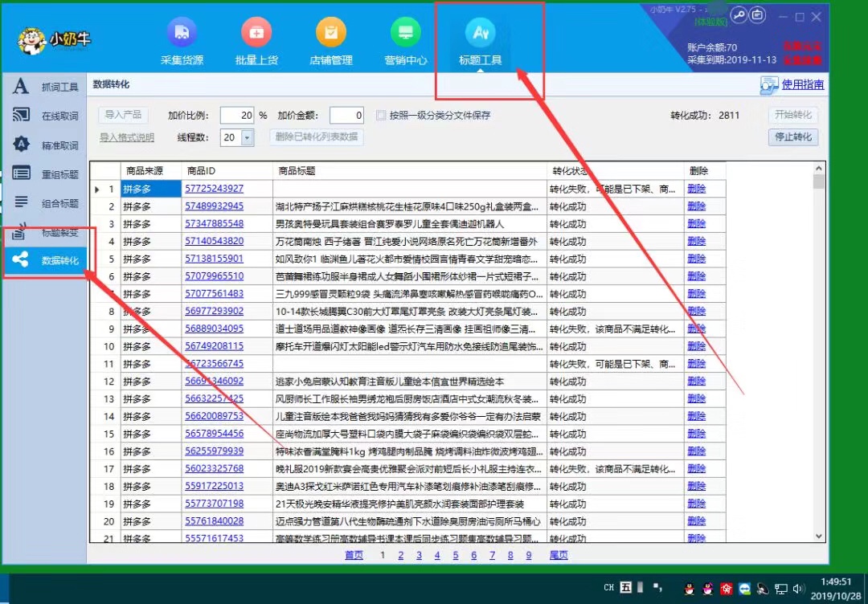868x604 pixels.
Task: Delete row 1 with ID 57725243927
Action: (x=696, y=189)
